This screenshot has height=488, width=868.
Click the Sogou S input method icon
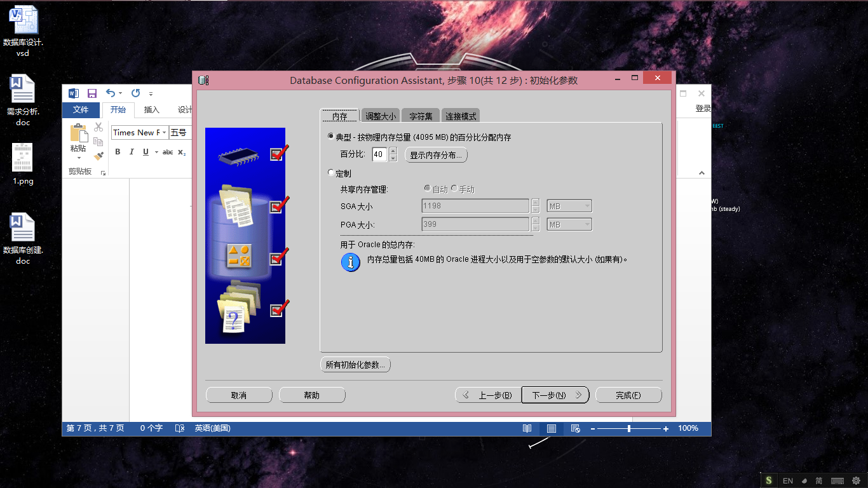tap(770, 480)
